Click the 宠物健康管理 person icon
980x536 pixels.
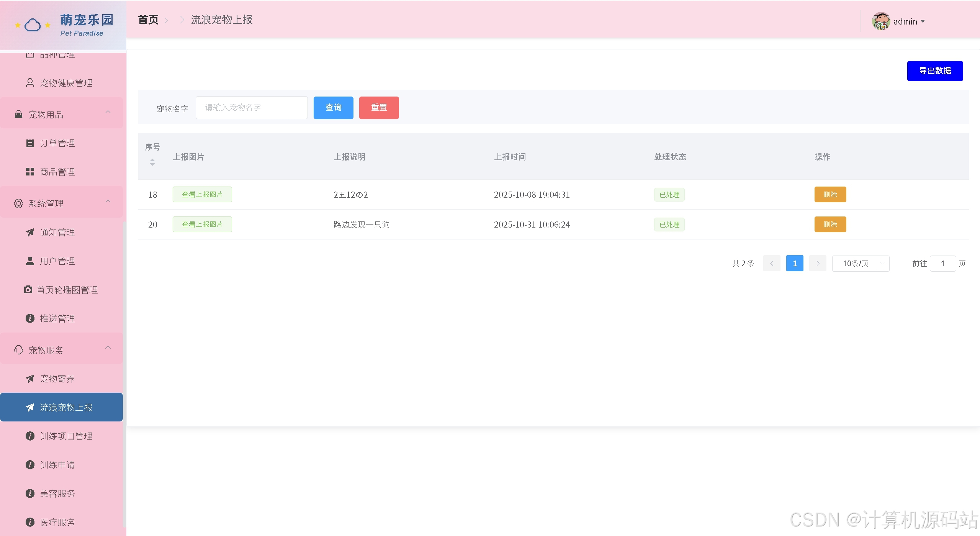(30, 83)
